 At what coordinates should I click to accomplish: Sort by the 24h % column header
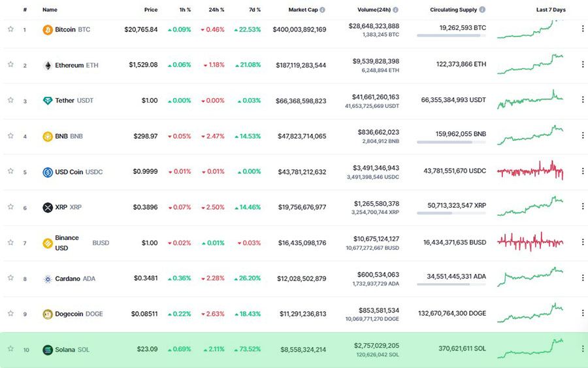pos(216,10)
